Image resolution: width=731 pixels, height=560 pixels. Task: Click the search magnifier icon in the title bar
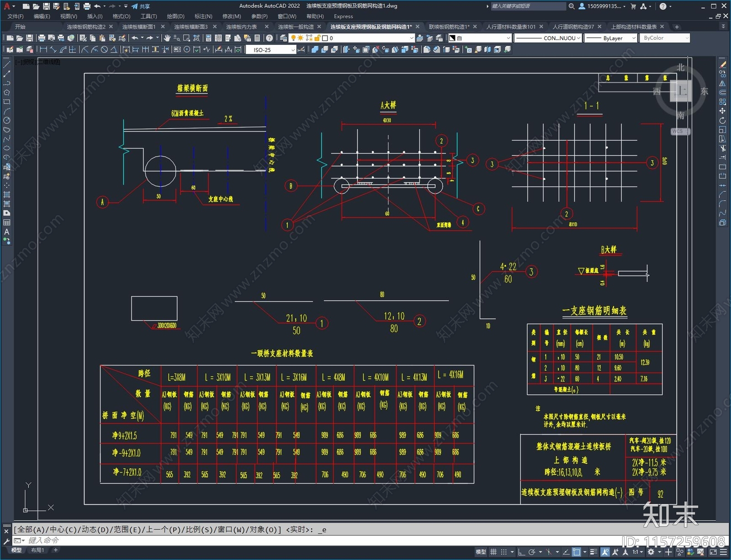click(x=572, y=6)
